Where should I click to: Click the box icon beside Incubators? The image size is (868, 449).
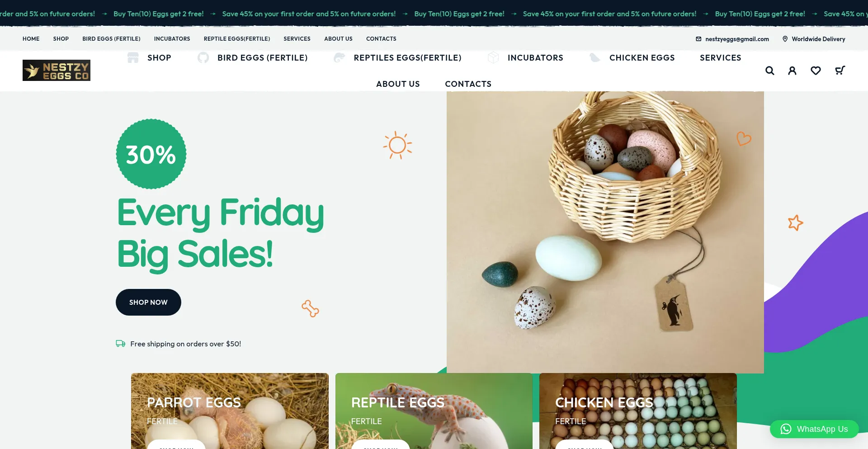493,57
